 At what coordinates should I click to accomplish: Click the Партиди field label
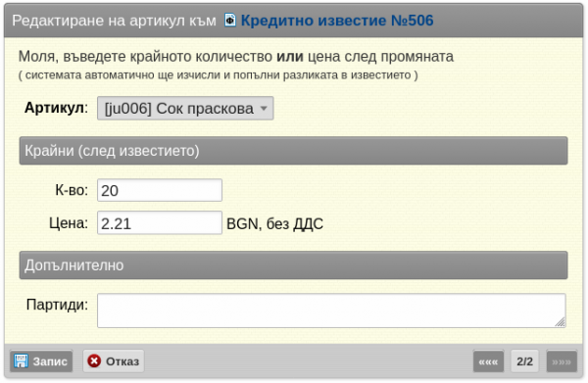coord(57,305)
